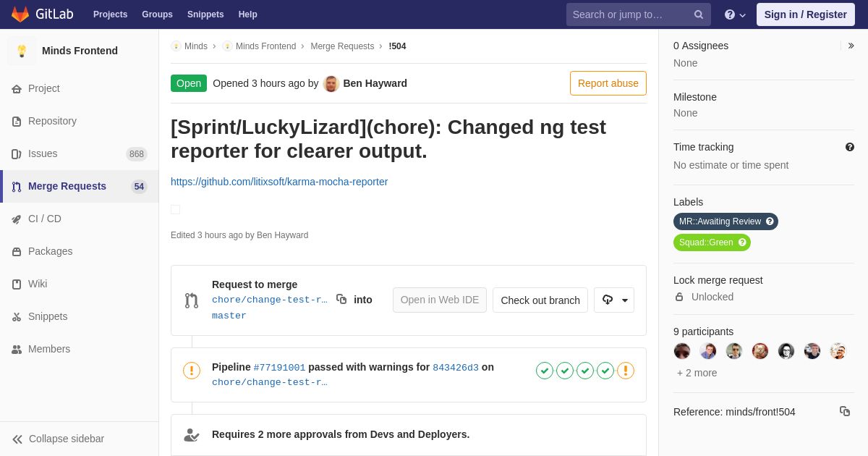Screen dimensions: 868x456
Task: Click the master target branch link
Action: coord(229,316)
